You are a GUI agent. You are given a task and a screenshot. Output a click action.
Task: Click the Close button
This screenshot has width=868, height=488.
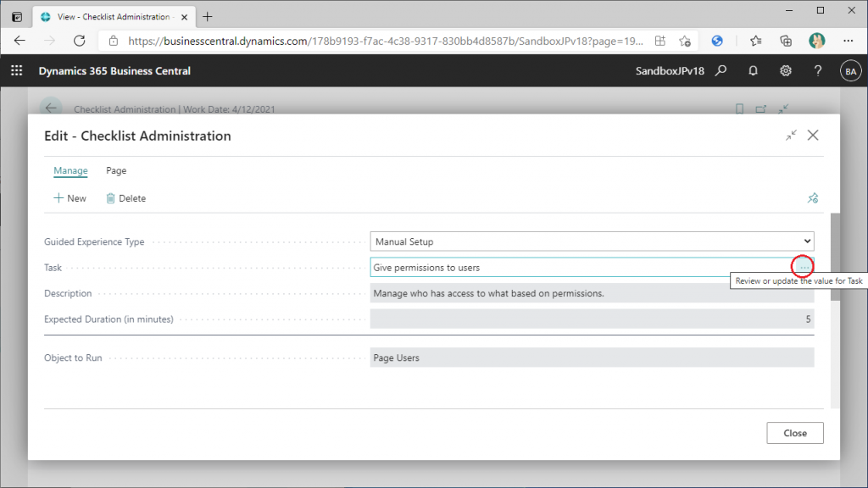(795, 433)
